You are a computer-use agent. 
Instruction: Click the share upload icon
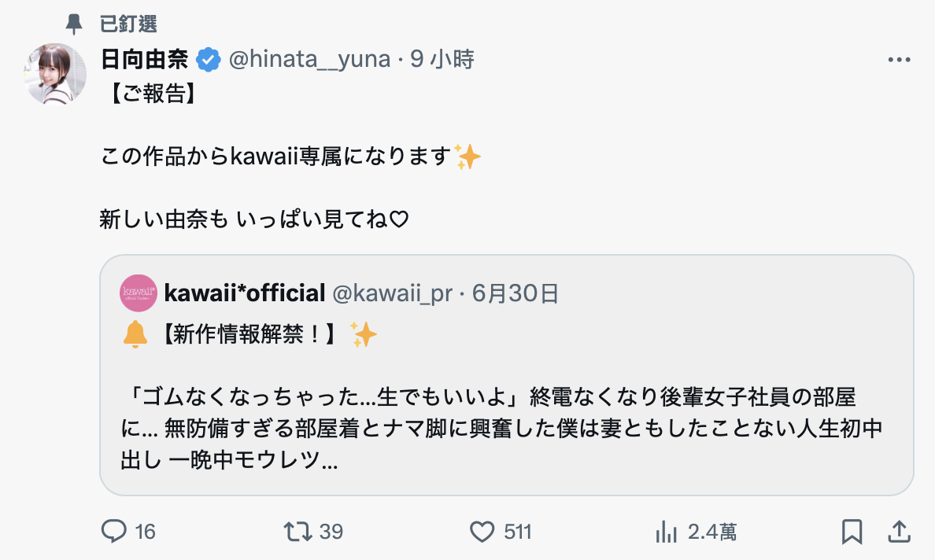[x=899, y=532]
